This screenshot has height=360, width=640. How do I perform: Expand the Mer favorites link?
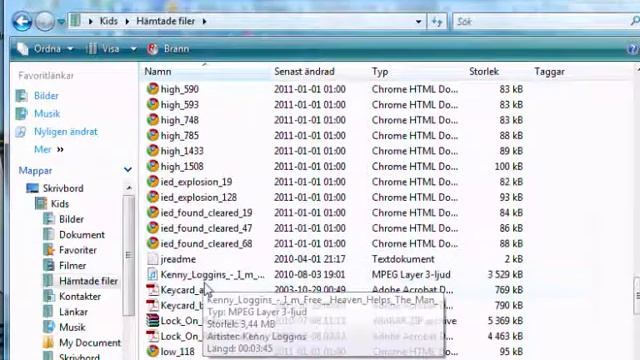(x=49, y=149)
